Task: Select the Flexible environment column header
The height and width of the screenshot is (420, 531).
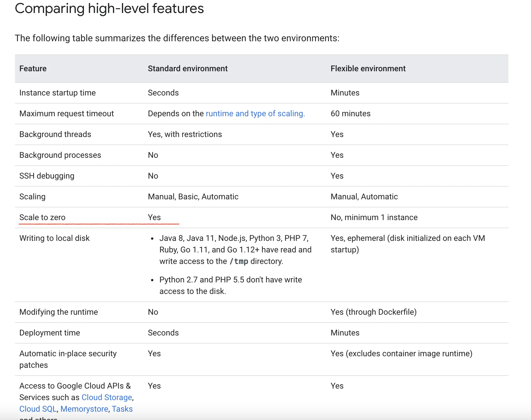Action: click(368, 69)
